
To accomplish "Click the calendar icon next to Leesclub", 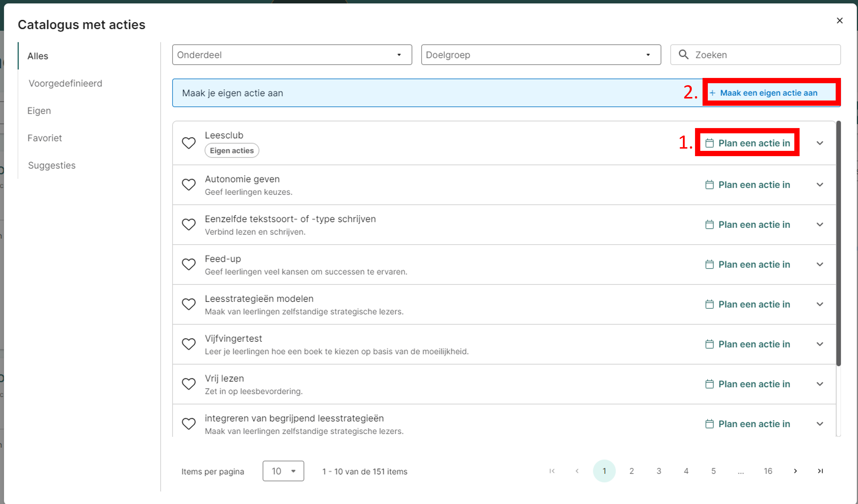I will [709, 143].
